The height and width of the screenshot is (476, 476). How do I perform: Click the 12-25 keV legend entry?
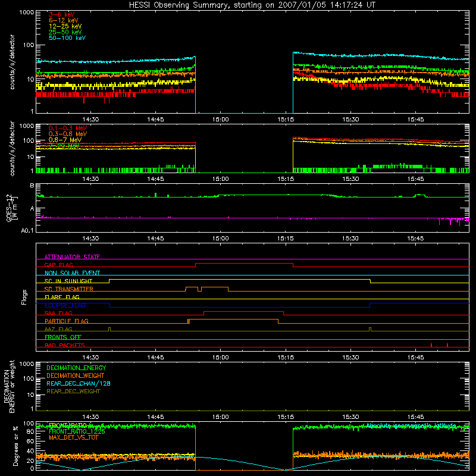[x=65, y=26]
